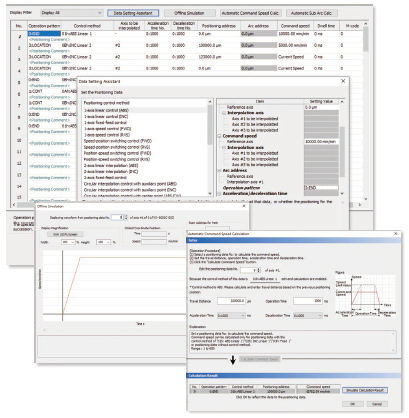Close the Data Setting Assistant dialog
Image resolution: width=409 pixels, height=418 pixels.
tap(343, 81)
